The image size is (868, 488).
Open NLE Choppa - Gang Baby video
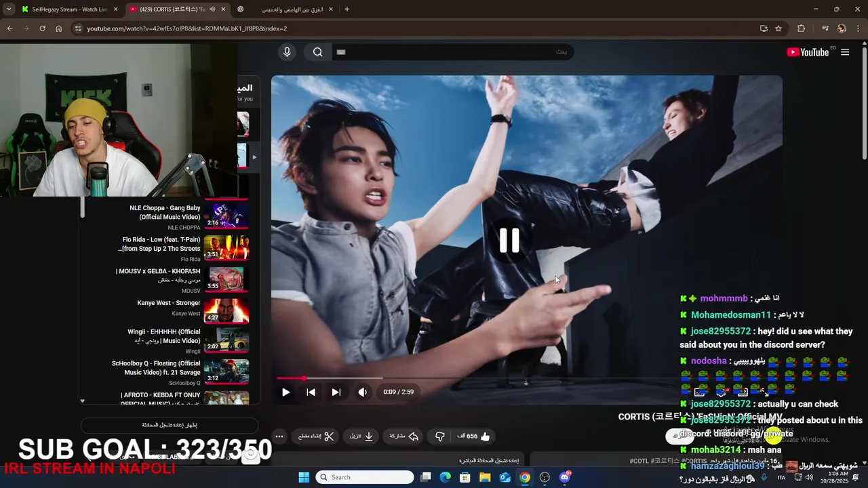(x=165, y=216)
